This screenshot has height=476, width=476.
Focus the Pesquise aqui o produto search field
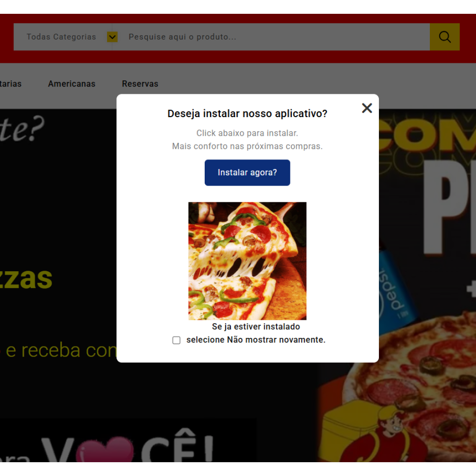[271, 37]
